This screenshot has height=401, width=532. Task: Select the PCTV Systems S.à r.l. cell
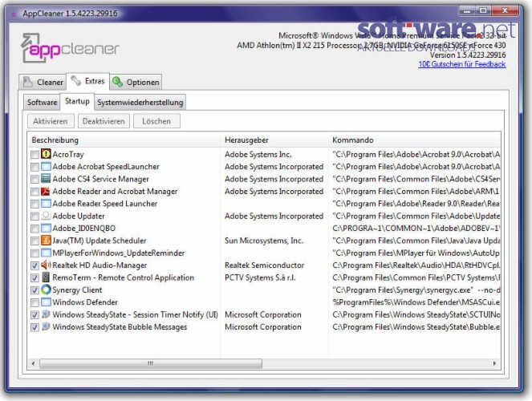pyautogui.click(x=260, y=277)
